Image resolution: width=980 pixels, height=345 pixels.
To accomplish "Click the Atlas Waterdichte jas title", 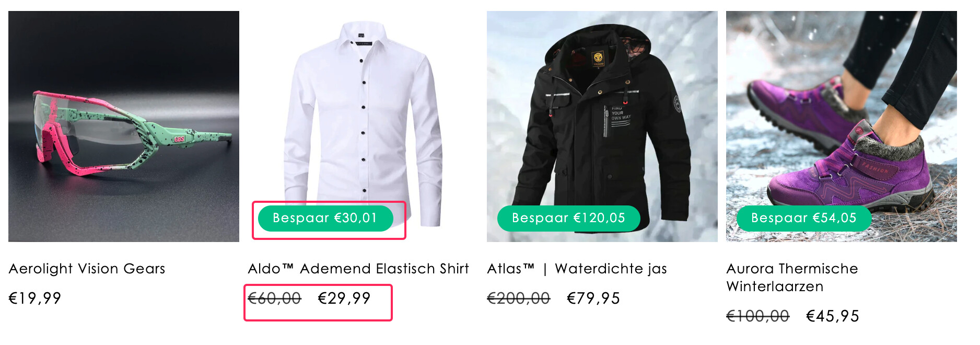I will click(577, 269).
